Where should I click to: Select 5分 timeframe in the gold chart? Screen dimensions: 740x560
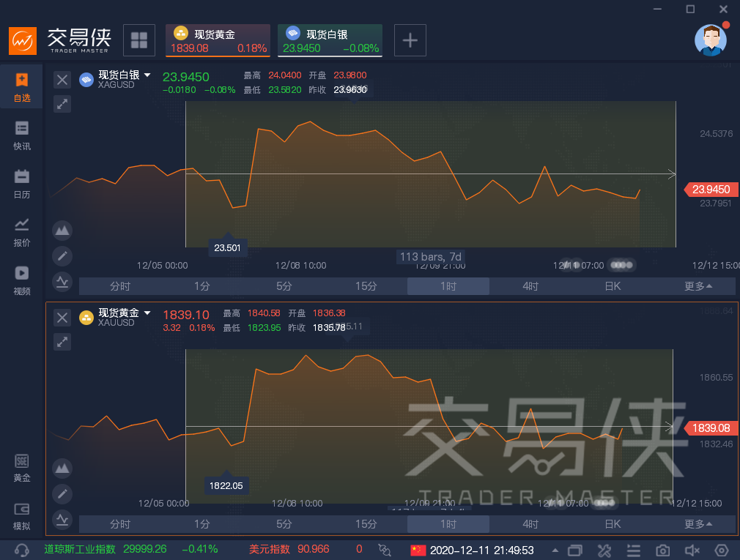[x=284, y=524]
